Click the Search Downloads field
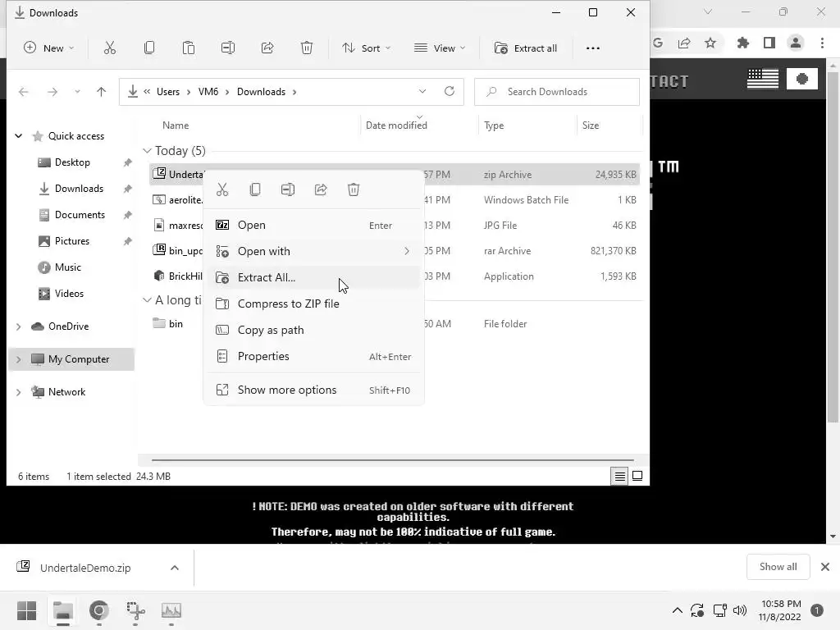Image resolution: width=840 pixels, height=630 pixels. pos(557,92)
